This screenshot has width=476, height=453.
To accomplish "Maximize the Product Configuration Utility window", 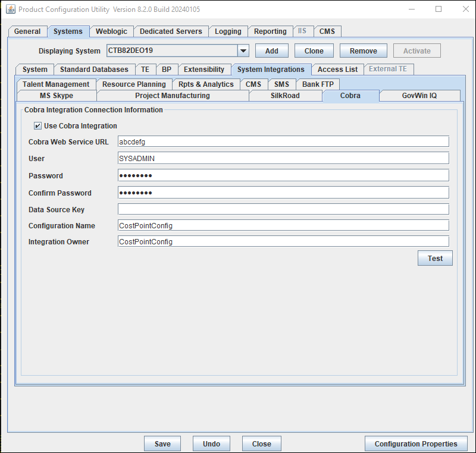I will pos(439,10).
